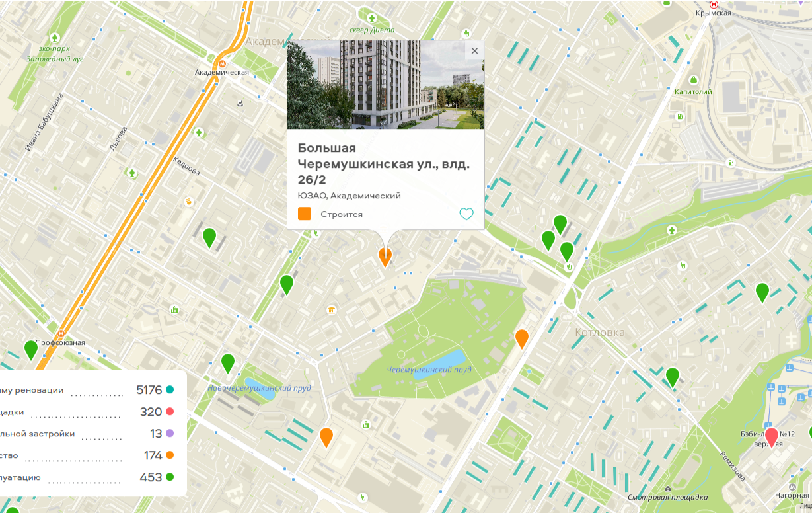The width and height of the screenshot is (812, 513).
Task: Click the Крымская station icon
Action: pos(714,3)
